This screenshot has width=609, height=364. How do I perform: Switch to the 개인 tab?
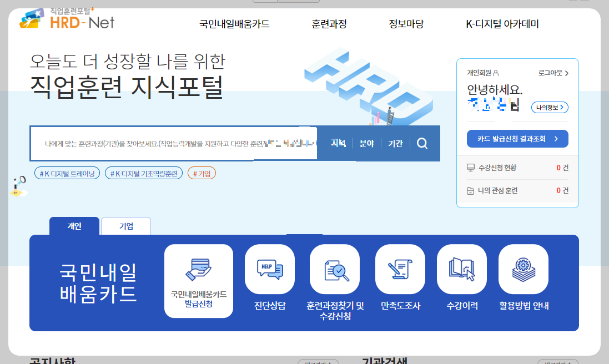click(74, 226)
